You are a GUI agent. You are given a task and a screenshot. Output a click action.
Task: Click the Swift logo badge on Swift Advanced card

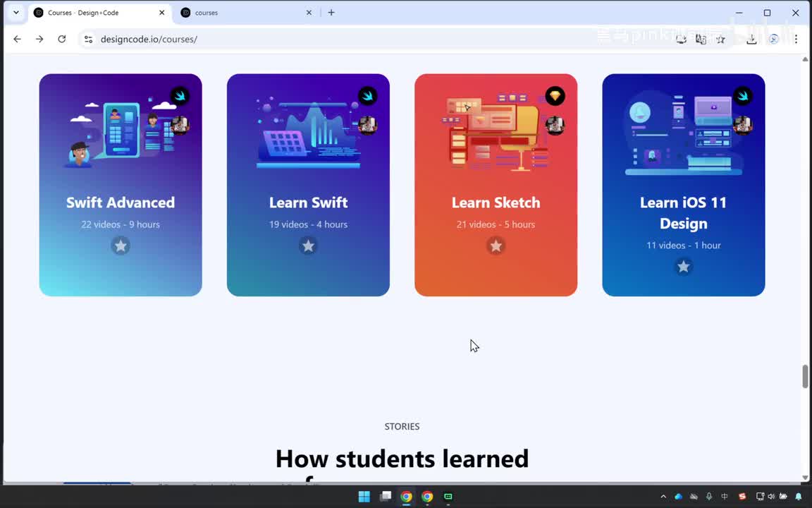point(180,96)
